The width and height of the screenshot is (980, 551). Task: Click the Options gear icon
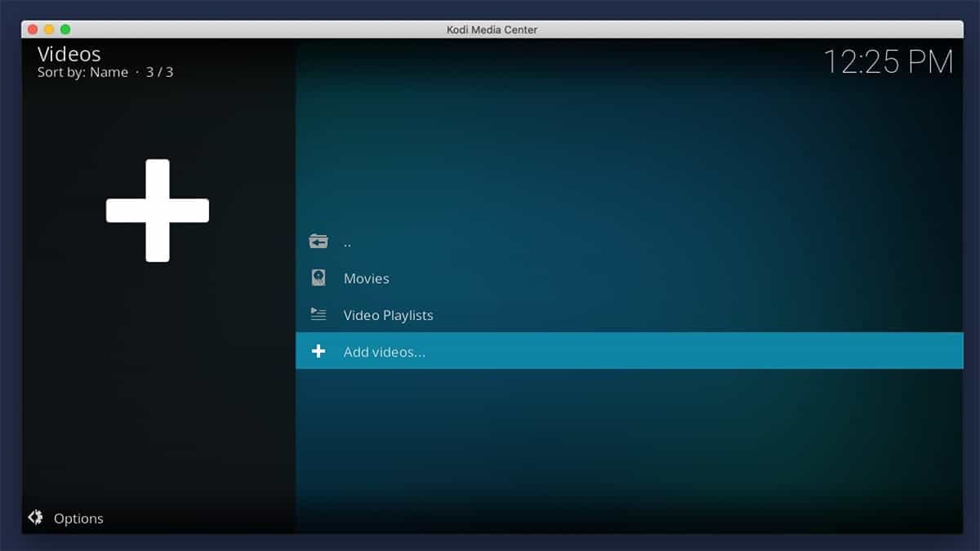coord(35,518)
